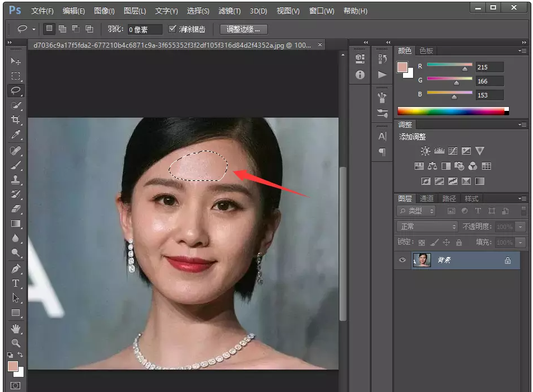Open the 正常 blend mode dropdown
Viewport: 533px width, 392px height.
click(428, 227)
